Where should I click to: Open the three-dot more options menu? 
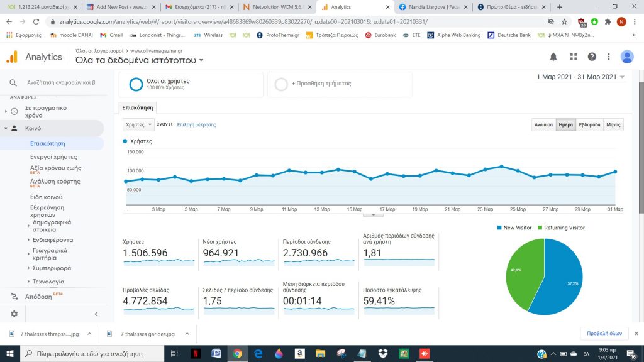[x=609, y=57]
